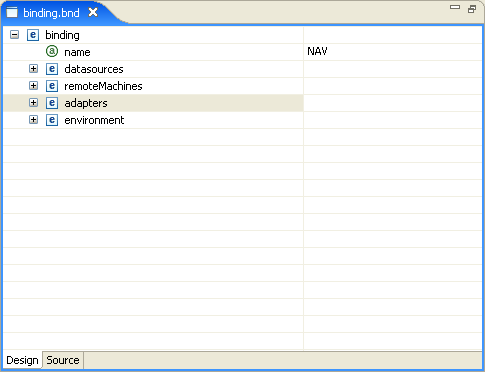485x372 pixels.
Task: Maximize the editor pane
Action: (472, 9)
